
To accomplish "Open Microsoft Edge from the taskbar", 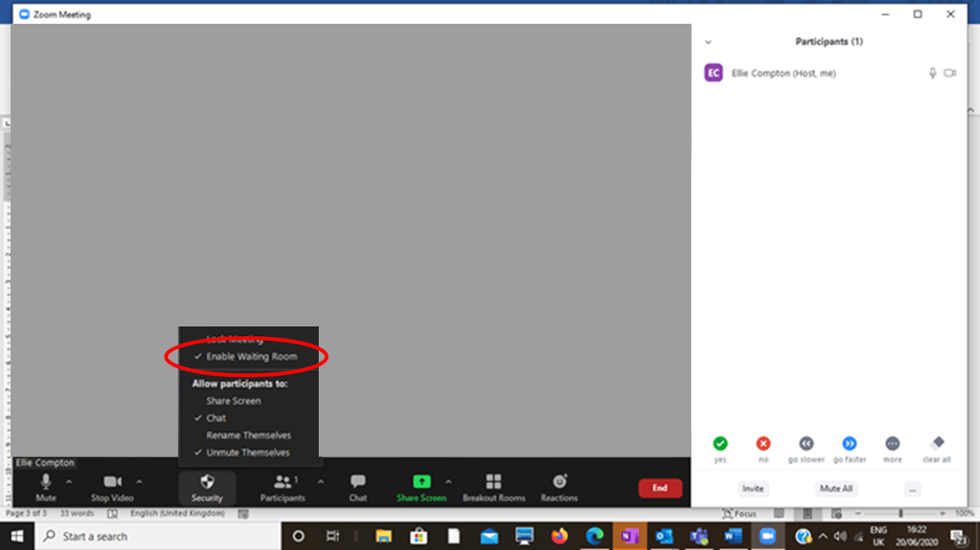I will tap(594, 536).
